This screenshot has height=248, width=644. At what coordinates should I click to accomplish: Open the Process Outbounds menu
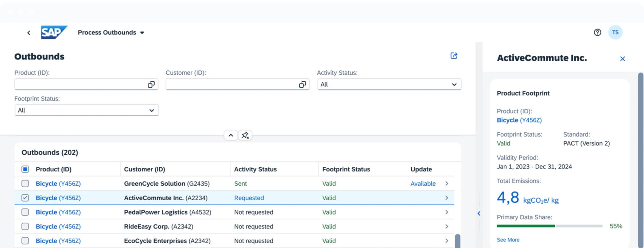pos(111,32)
